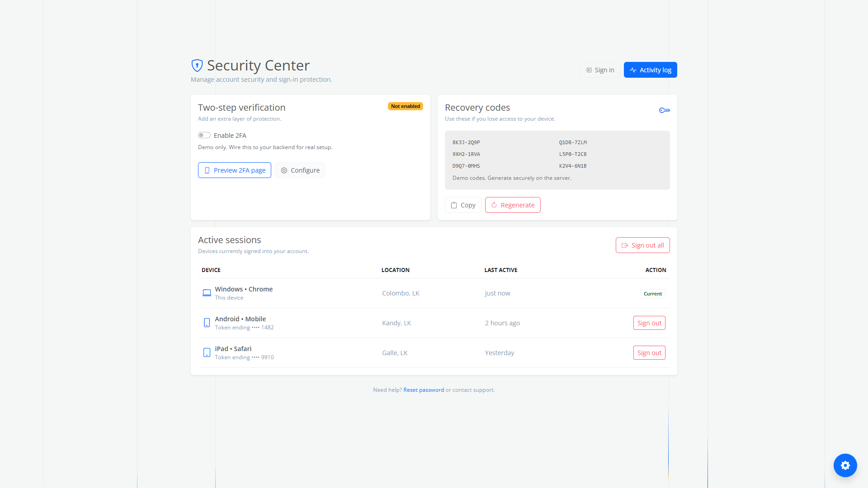Sign out all active sessions

click(642, 245)
